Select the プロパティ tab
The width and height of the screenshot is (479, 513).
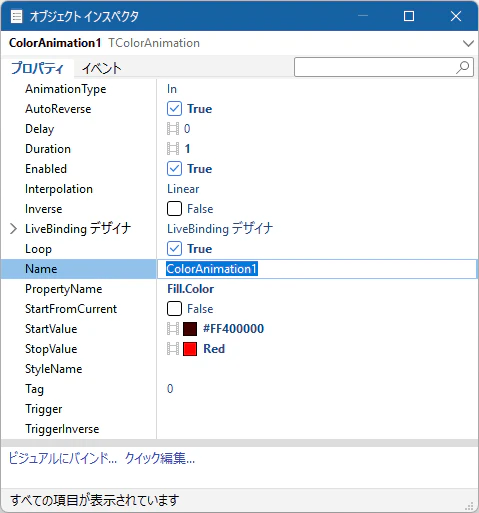[x=37, y=68]
